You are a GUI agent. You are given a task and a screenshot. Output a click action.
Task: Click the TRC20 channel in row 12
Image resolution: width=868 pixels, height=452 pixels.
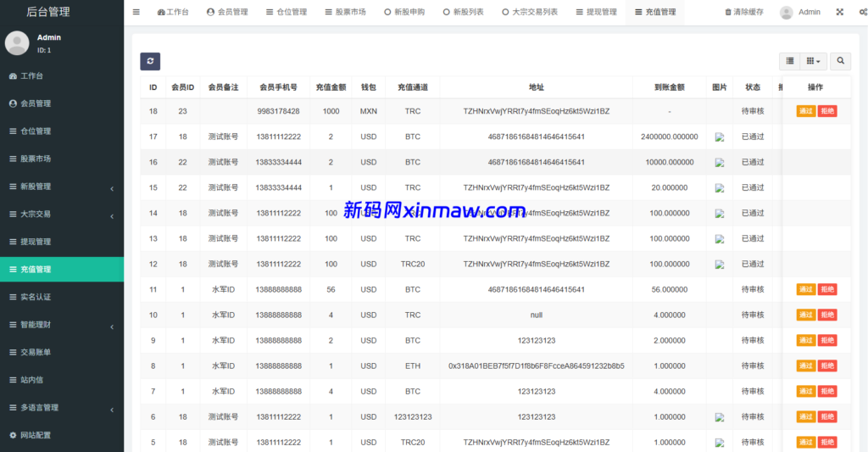(x=413, y=265)
